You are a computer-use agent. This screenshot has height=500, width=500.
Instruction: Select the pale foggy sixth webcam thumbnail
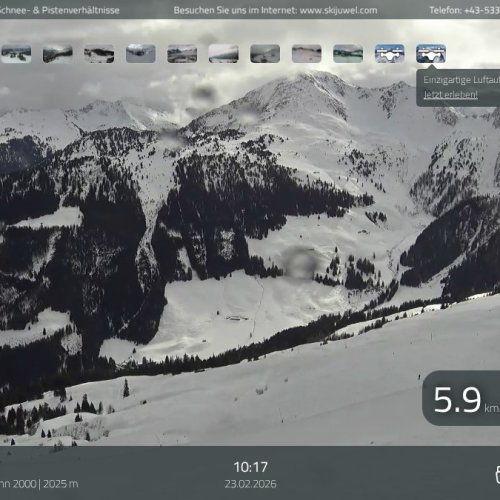click(224, 54)
